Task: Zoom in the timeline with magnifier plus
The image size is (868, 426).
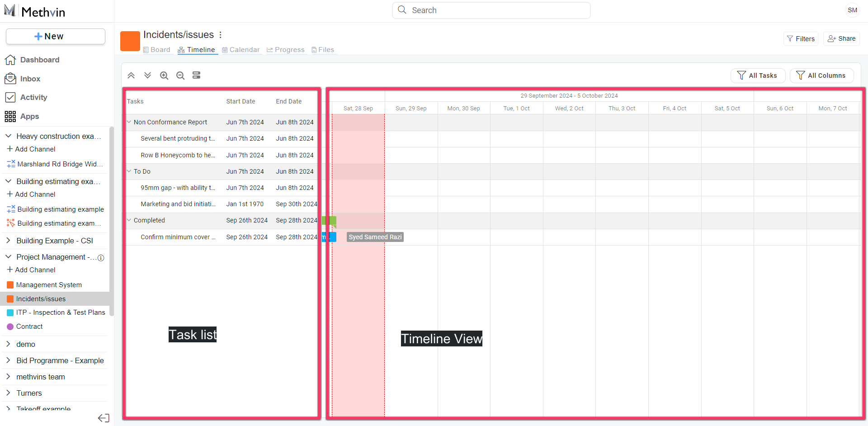Action: point(164,76)
